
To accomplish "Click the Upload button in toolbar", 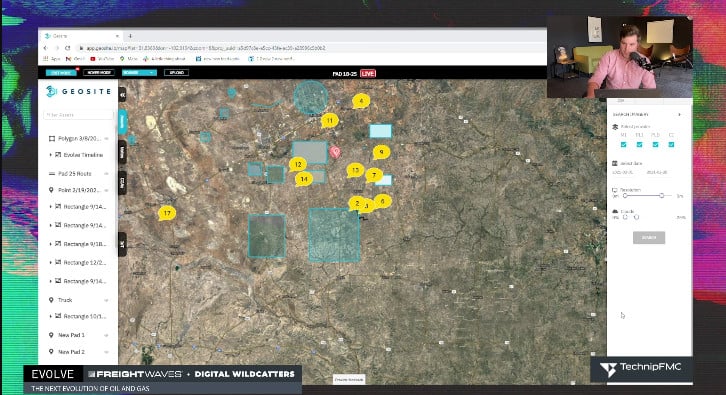I will 176,73.
